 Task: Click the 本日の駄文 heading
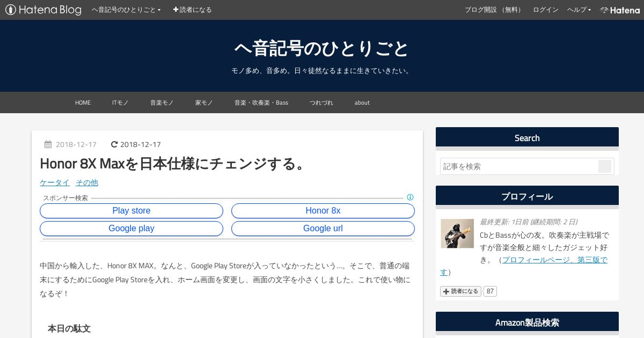[x=69, y=328]
